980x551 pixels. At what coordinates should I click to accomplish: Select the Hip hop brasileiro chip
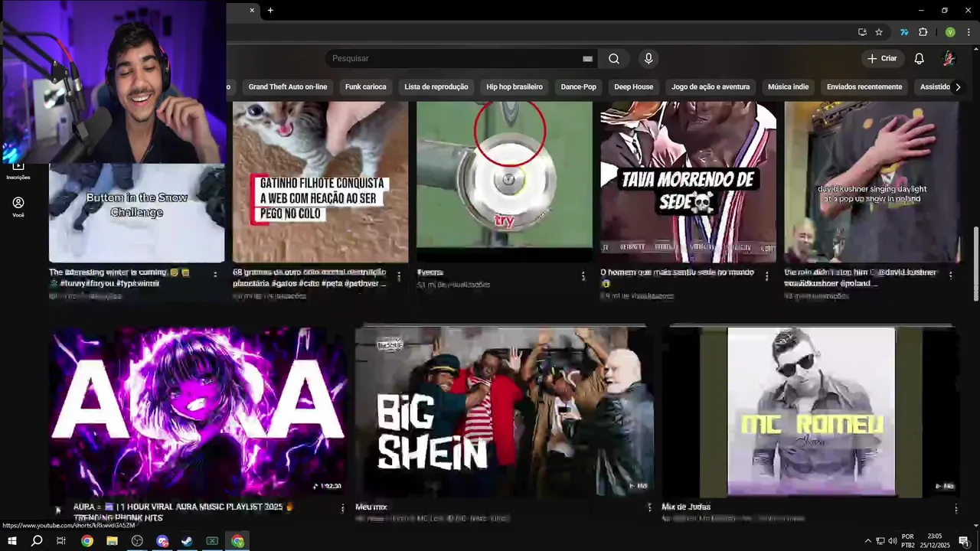514,86
